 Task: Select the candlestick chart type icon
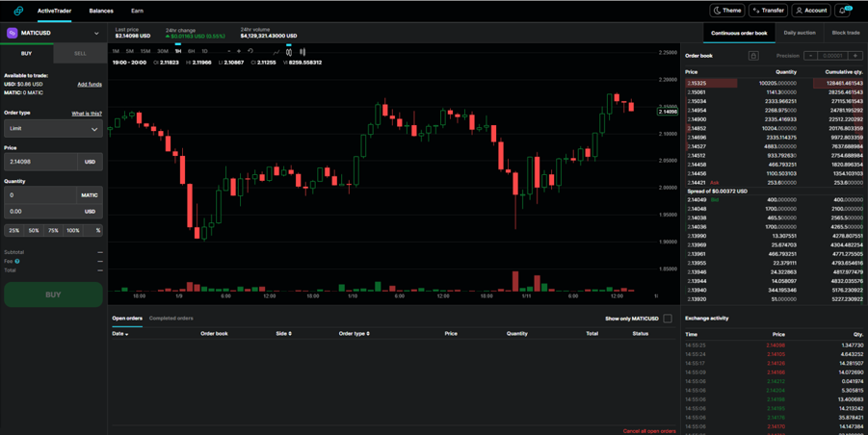click(x=289, y=51)
